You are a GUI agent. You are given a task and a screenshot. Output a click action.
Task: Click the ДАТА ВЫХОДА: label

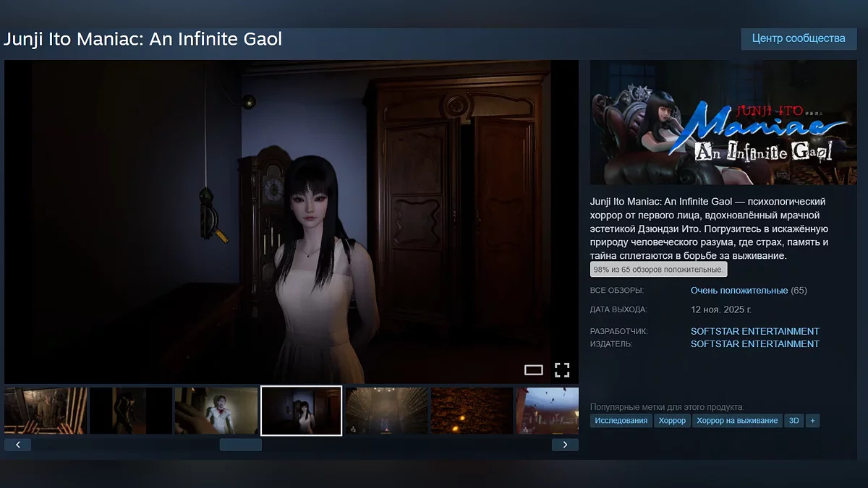(618, 309)
